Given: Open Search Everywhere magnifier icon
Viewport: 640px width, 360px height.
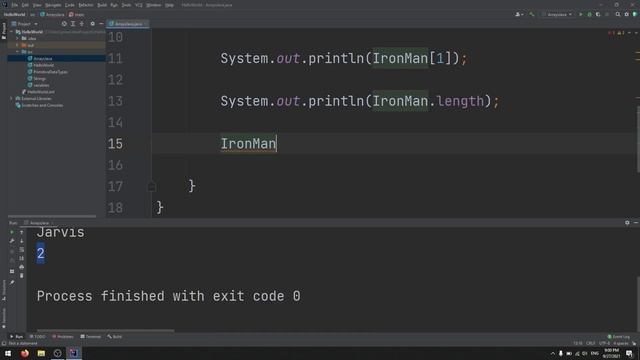Looking at the screenshot, I should 618,14.
